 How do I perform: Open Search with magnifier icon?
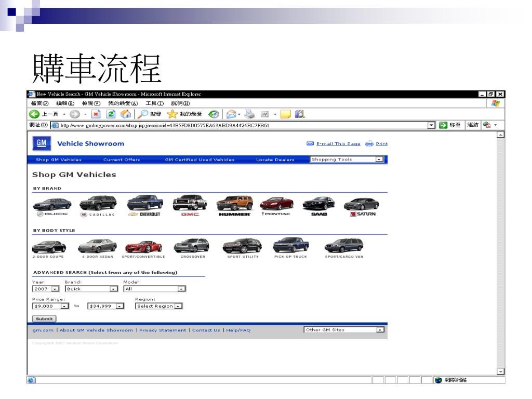pyautogui.click(x=142, y=114)
